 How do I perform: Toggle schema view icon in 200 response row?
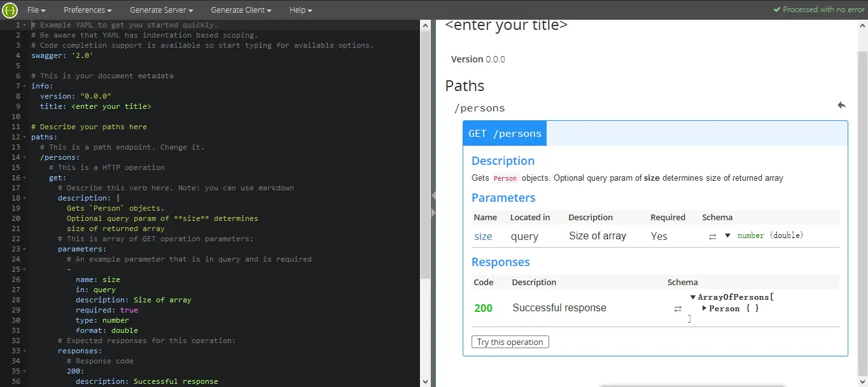point(678,309)
